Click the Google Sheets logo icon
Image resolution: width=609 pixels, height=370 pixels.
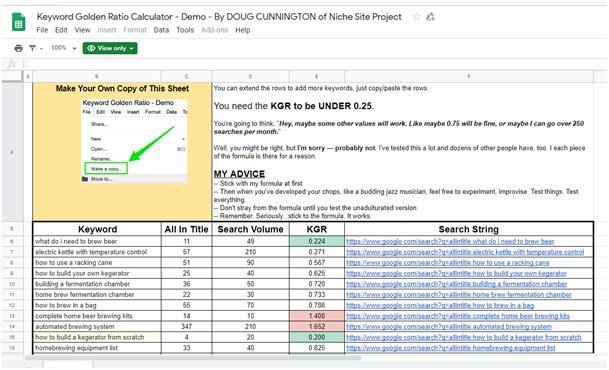click(18, 22)
